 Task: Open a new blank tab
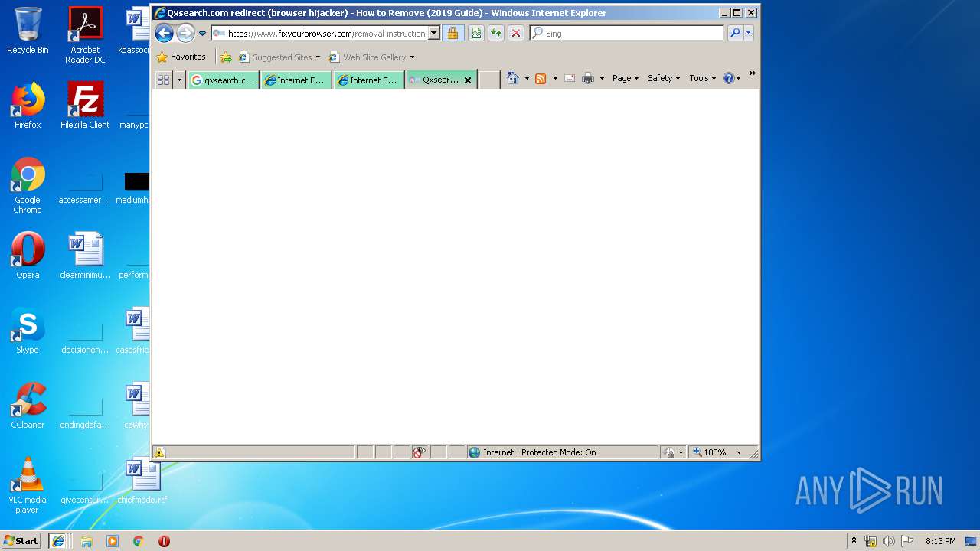pos(489,80)
